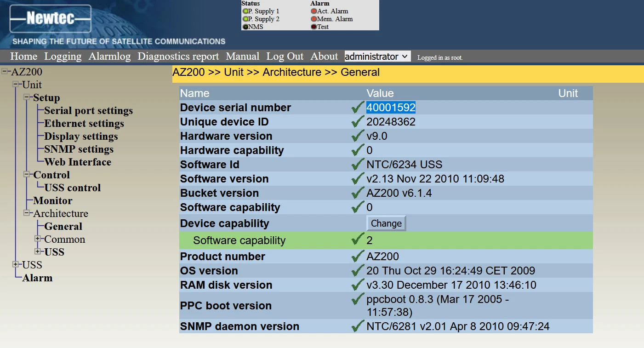Open the Alarmlog page
The height and width of the screenshot is (348, 644).
click(110, 56)
